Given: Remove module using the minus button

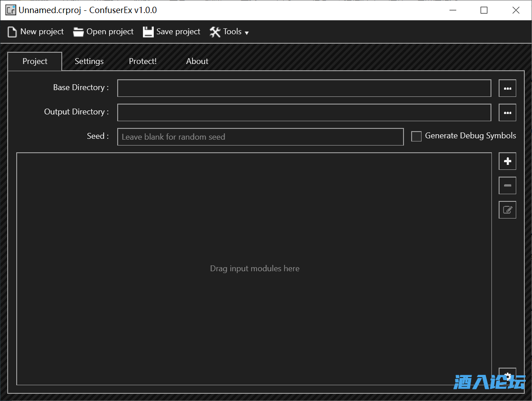Looking at the screenshot, I should point(507,186).
